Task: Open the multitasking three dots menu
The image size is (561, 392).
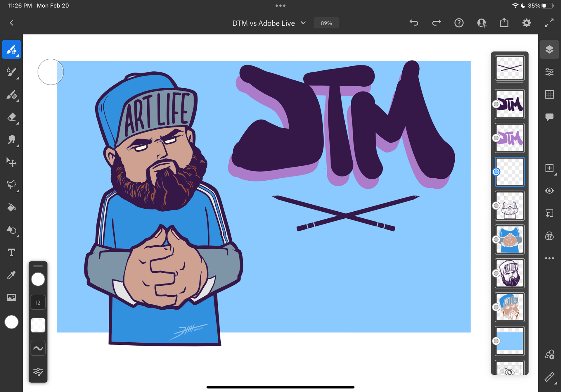Action: coord(280,6)
